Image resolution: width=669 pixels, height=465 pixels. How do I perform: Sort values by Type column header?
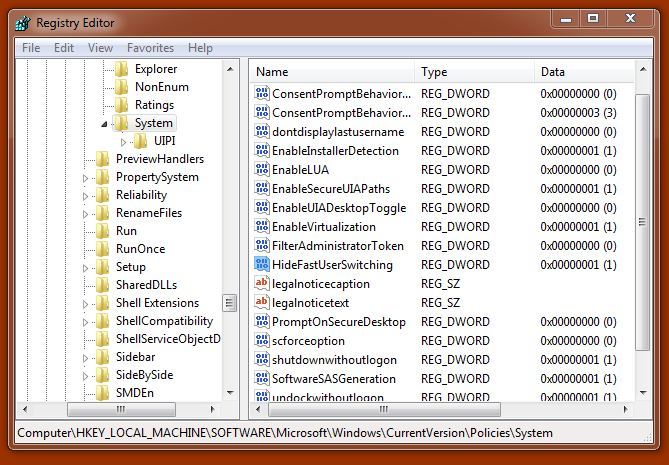tap(474, 72)
